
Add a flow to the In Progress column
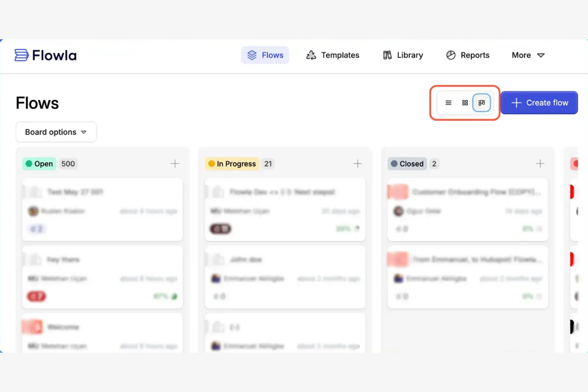click(357, 163)
